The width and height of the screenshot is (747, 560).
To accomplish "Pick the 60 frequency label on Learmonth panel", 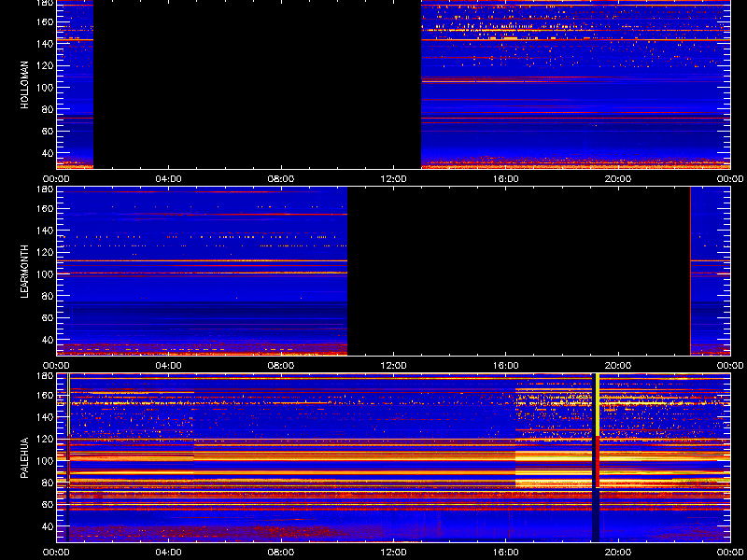I will tap(47, 318).
